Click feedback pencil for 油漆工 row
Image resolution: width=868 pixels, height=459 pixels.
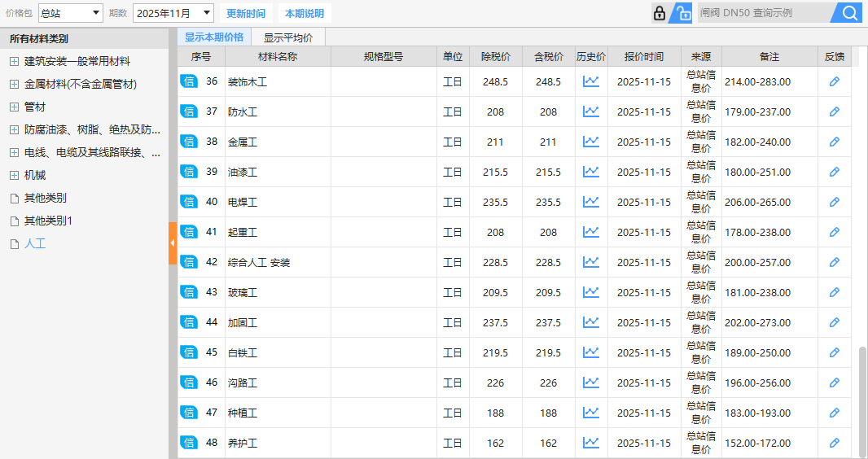coord(835,172)
